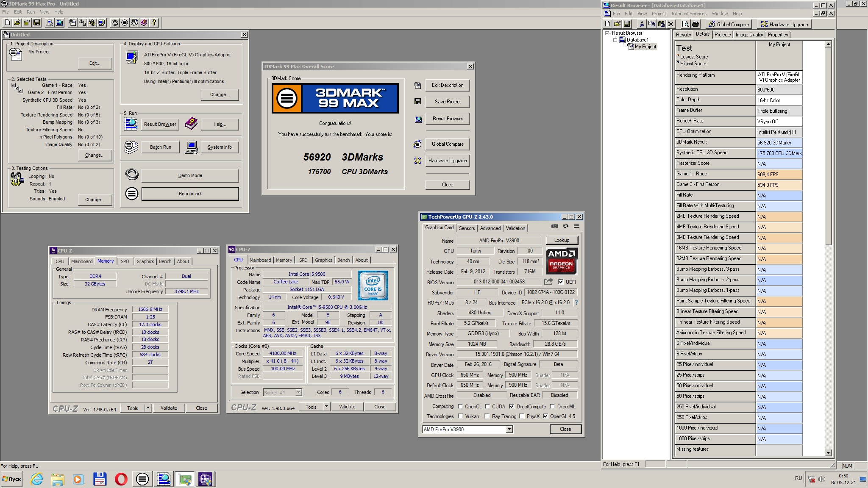Collapse Result Browser root tree node
Image resolution: width=868 pixels, height=488 pixels.
(x=607, y=33)
